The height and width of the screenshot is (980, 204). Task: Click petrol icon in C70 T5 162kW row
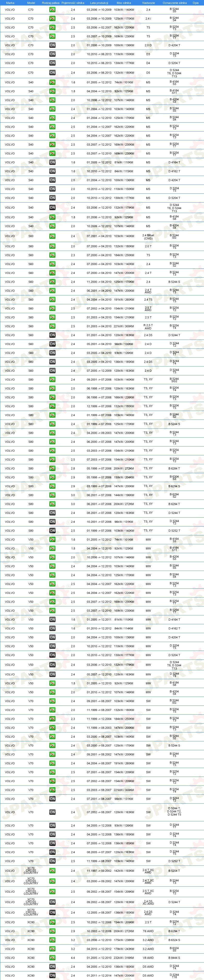tap(52, 27)
